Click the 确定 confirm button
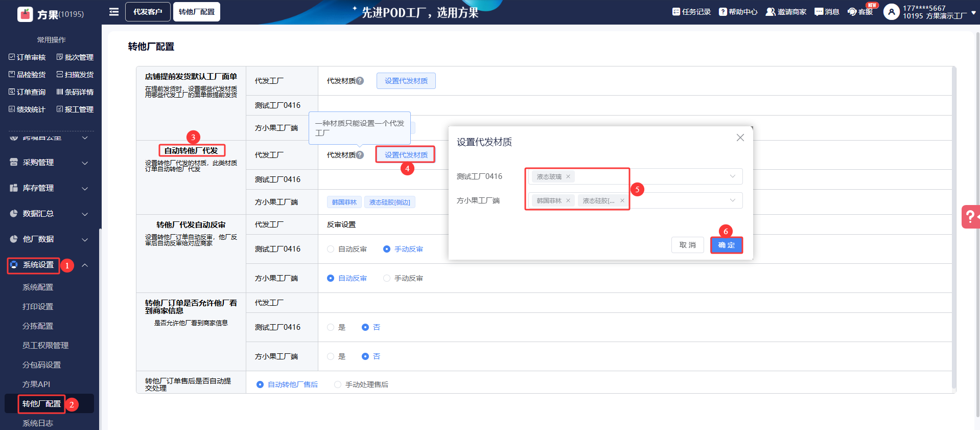 [726, 245]
